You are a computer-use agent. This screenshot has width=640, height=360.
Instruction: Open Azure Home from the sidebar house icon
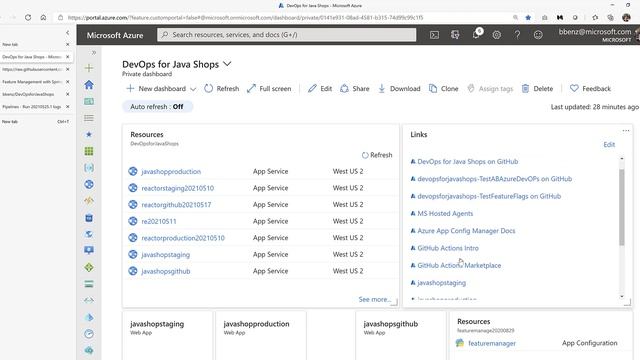(89, 84)
